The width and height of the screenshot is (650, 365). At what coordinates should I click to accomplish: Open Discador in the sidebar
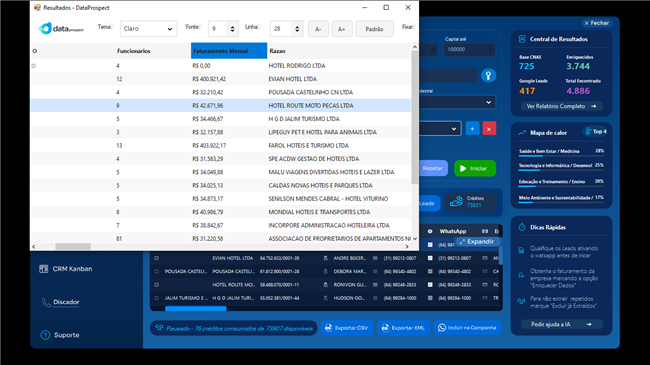66,302
